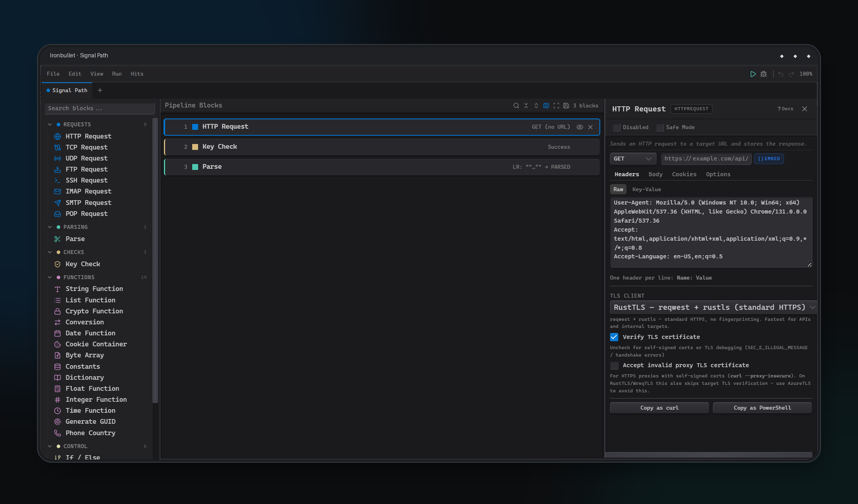Click Copy as PowerShell button

click(762, 408)
